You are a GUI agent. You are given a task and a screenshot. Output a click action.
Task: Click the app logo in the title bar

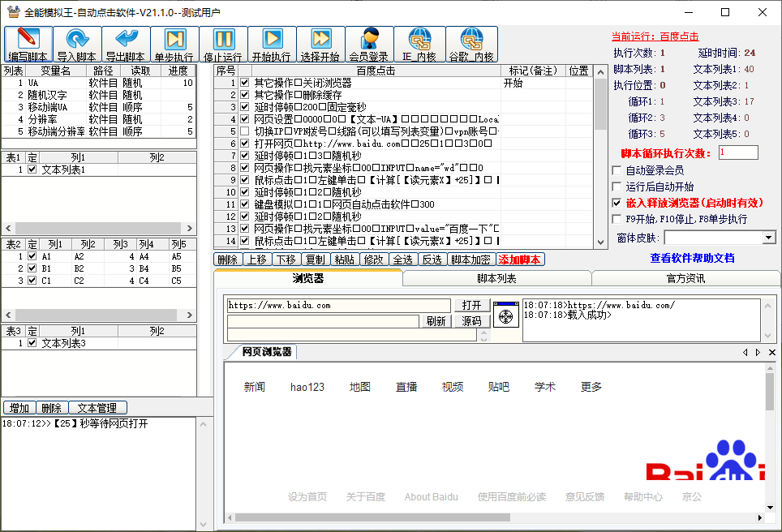click(14, 11)
